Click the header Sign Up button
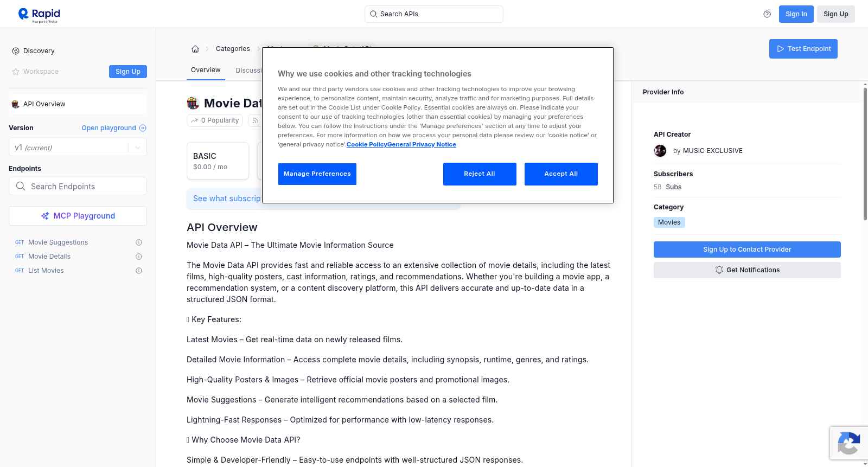The image size is (868, 467). coord(836,14)
